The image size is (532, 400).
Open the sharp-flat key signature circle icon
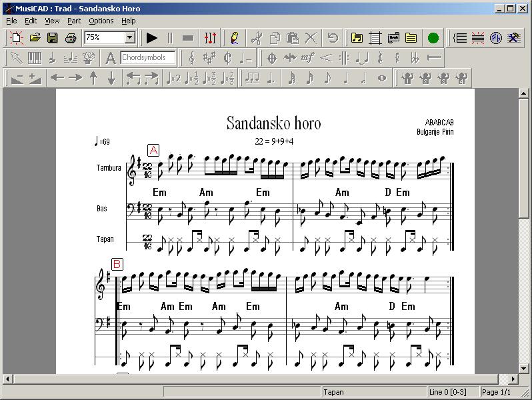click(496, 38)
